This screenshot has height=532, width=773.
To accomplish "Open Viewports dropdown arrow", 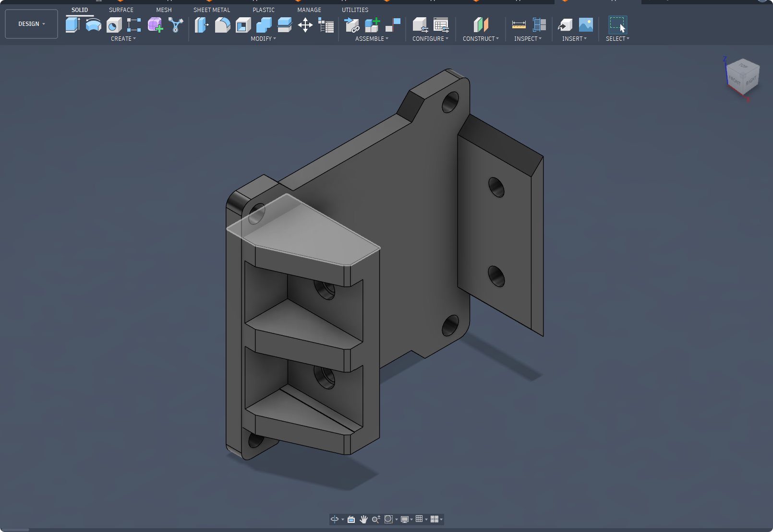I will point(441,520).
